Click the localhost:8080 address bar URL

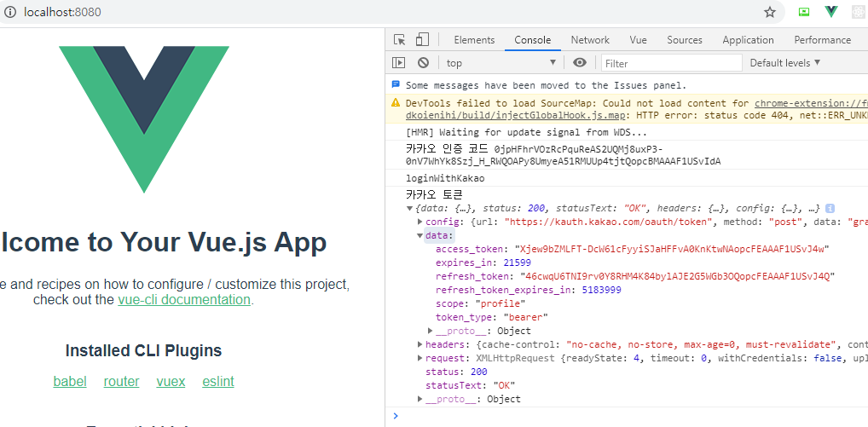(62, 12)
